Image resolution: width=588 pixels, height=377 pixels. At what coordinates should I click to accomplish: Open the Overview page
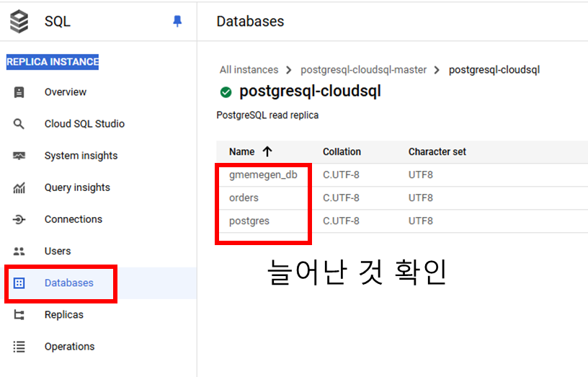66,92
